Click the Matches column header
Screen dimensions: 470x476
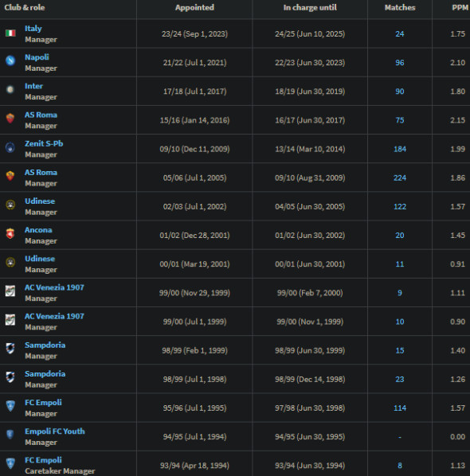coord(400,7)
